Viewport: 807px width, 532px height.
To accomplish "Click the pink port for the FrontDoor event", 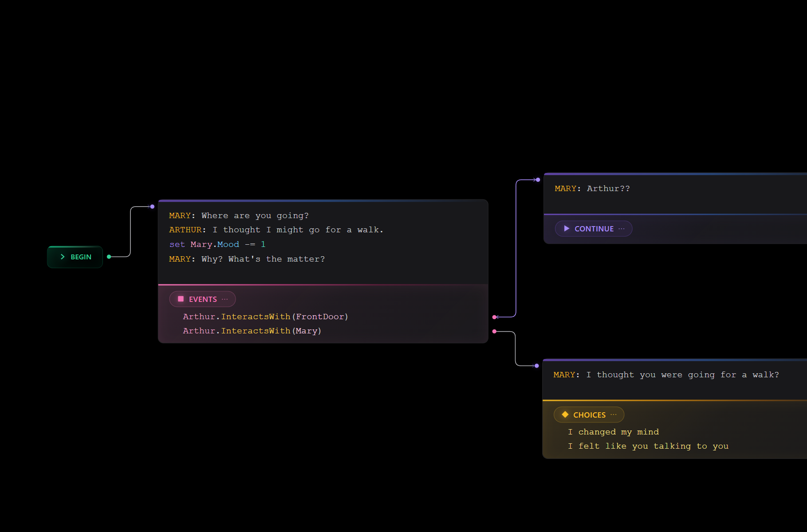I will (494, 317).
